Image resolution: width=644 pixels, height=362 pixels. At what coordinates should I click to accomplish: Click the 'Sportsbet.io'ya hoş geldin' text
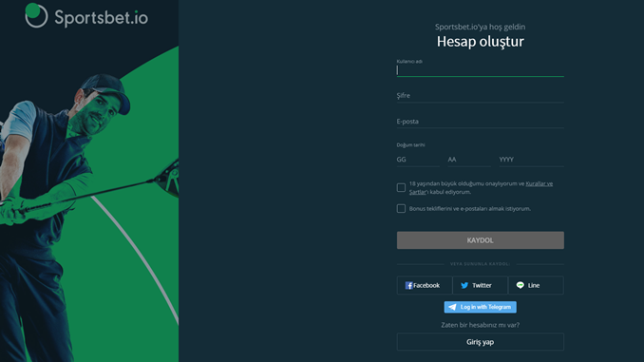480,27
